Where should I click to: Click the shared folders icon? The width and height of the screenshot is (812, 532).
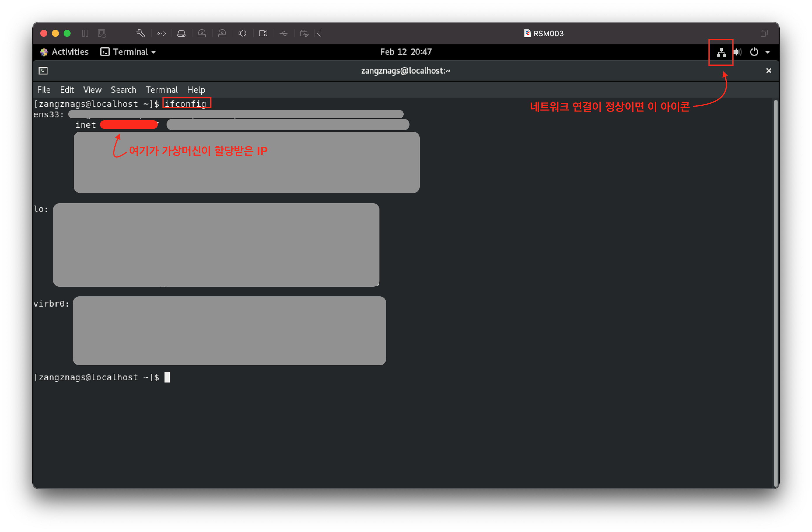coord(304,33)
